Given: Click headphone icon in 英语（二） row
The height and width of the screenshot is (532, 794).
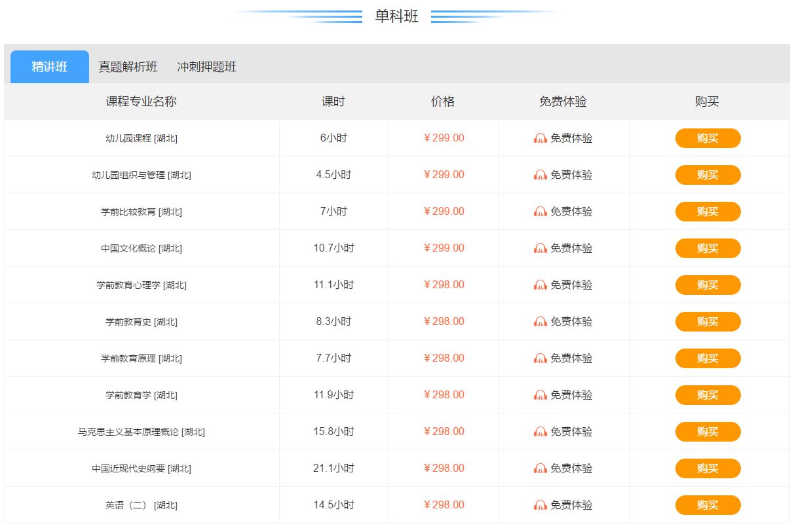Looking at the screenshot, I should pos(540,505).
